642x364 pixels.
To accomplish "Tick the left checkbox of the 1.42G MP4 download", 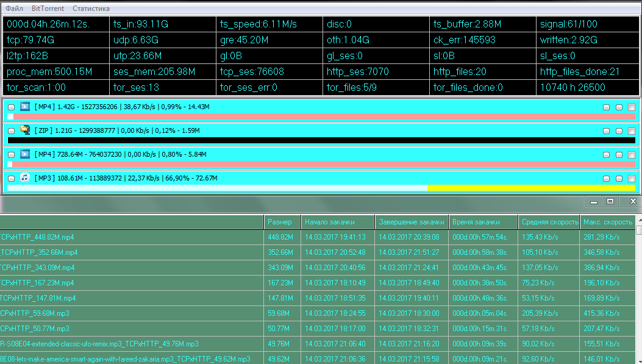I will click(x=11, y=107).
